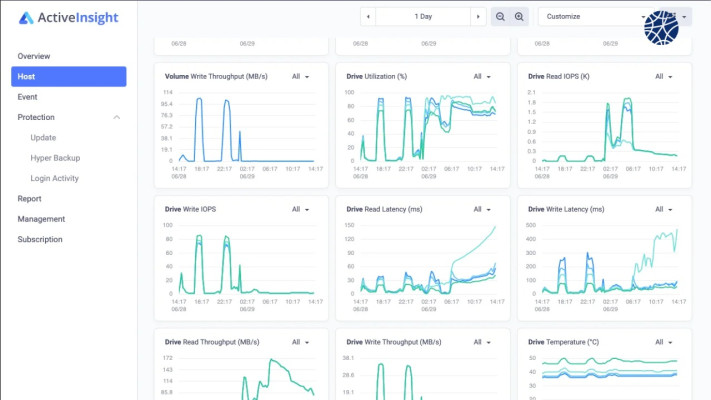The height and width of the screenshot is (400, 711).
Task: Click the Drive Utilization (%) title
Action: point(376,77)
